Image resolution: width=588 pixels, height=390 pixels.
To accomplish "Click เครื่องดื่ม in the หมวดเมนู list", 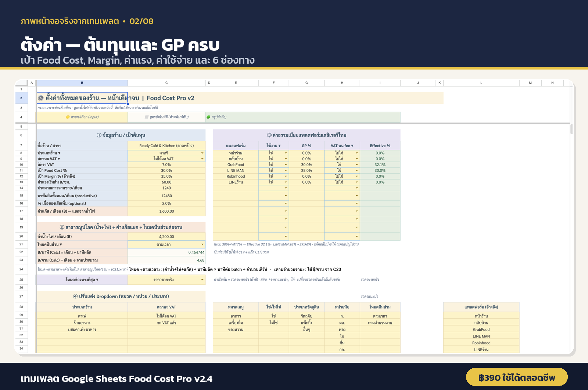I will point(236,323).
